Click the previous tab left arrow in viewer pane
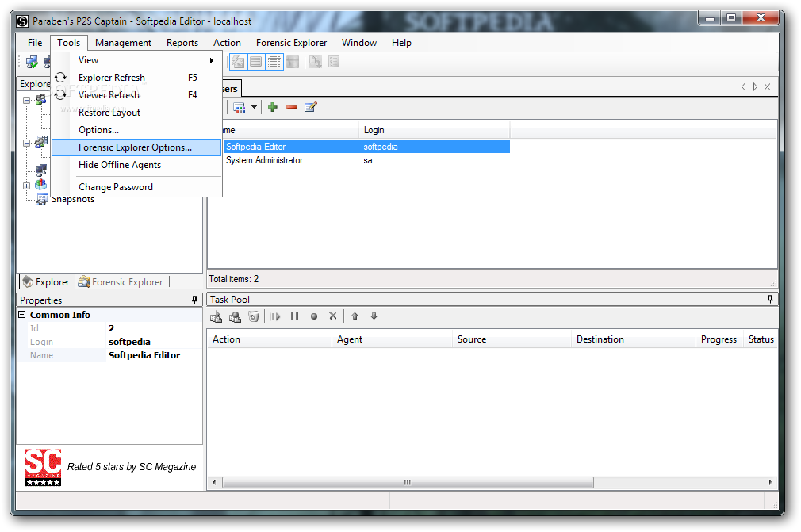Screen dimensions: 801x532 [743, 87]
